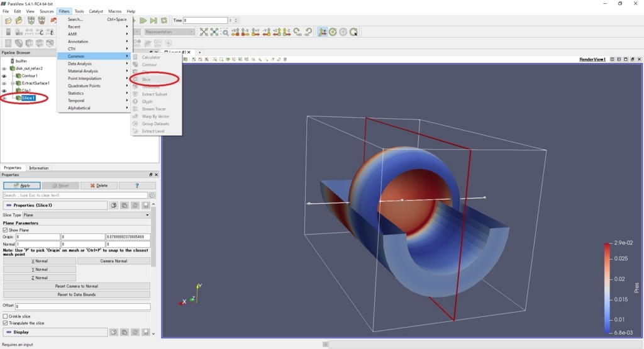Click the copy icon beside the Display section
Viewport: 644px width, 349px height.
114,332
